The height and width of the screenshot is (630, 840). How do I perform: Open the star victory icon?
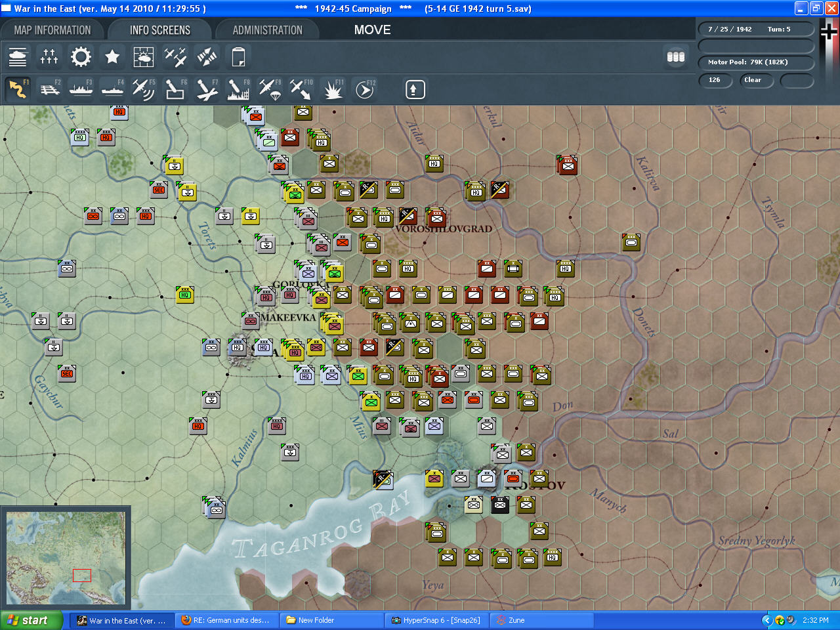[x=112, y=57]
